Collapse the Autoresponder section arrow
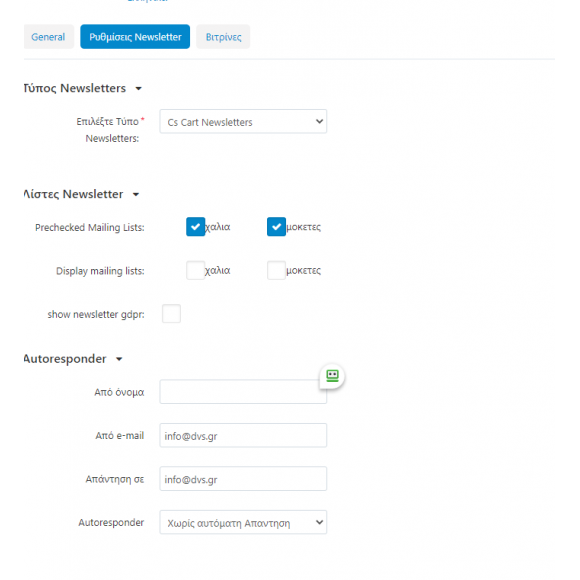Screen dimensions: 580x580 [x=119, y=359]
